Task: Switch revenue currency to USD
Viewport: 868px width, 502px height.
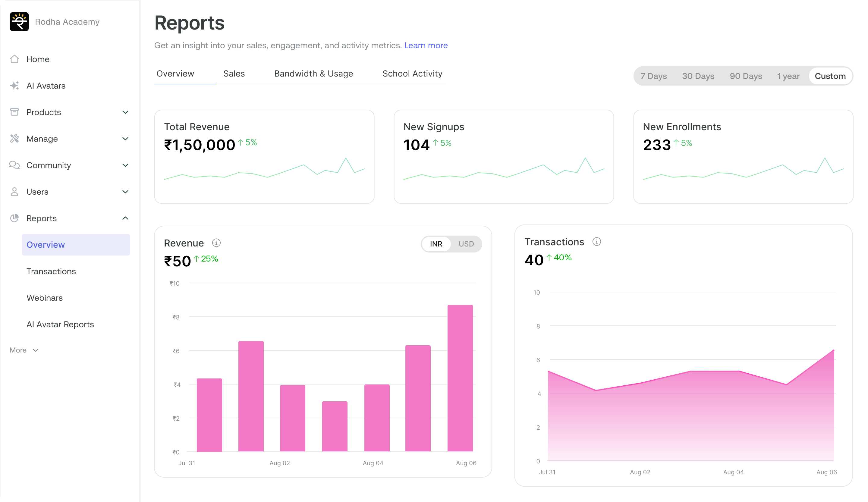Action: [x=466, y=244]
